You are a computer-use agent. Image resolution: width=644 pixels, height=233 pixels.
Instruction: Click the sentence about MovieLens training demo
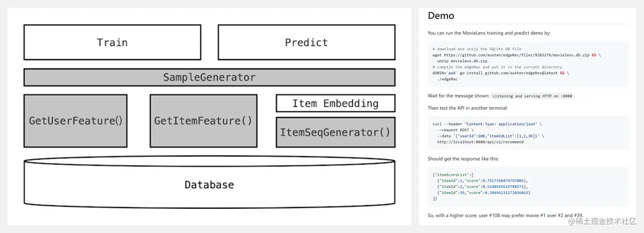coord(489,33)
